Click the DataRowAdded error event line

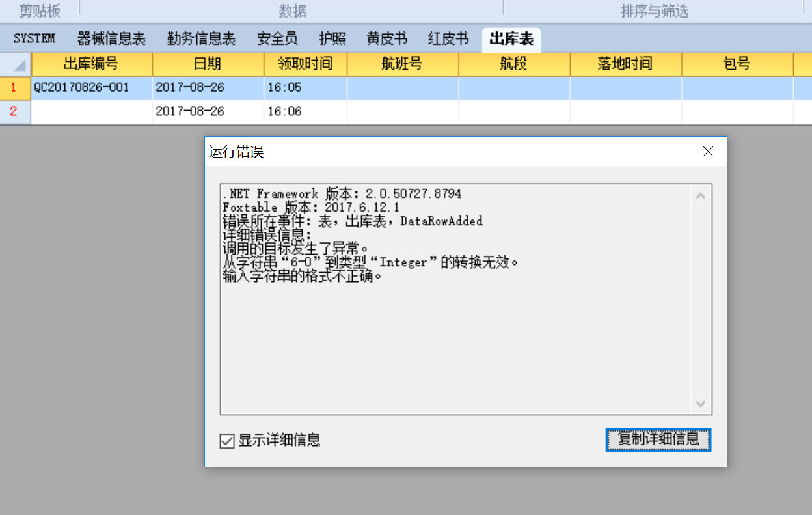[x=353, y=221]
